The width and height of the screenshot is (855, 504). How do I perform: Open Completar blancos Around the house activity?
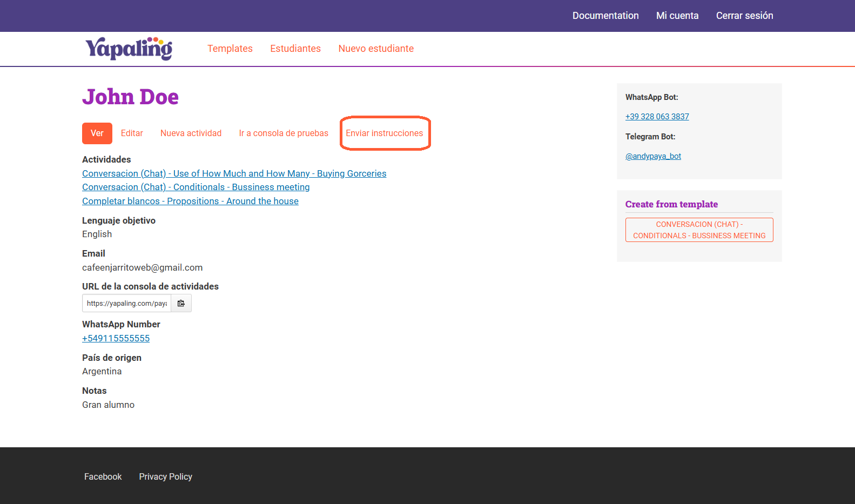[x=190, y=201]
